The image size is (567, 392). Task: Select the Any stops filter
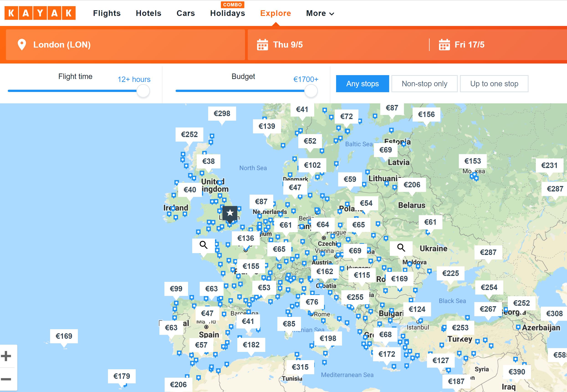coord(362,84)
